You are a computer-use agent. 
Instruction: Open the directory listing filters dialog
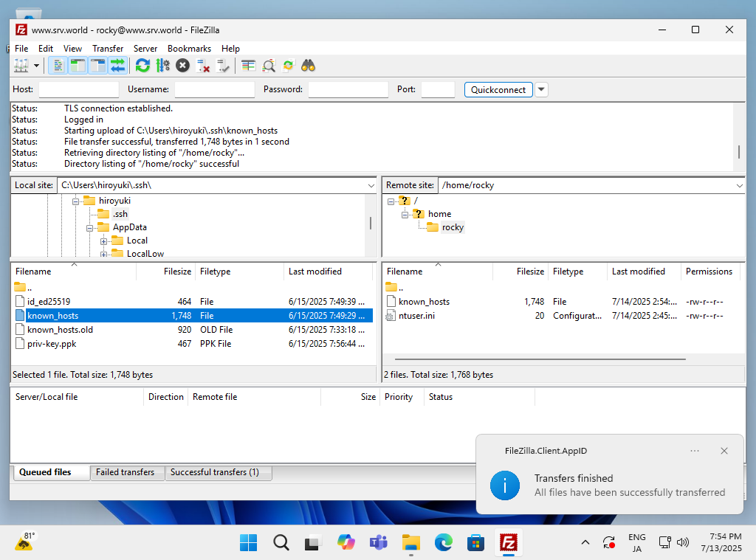pyautogui.click(x=248, y=66)
